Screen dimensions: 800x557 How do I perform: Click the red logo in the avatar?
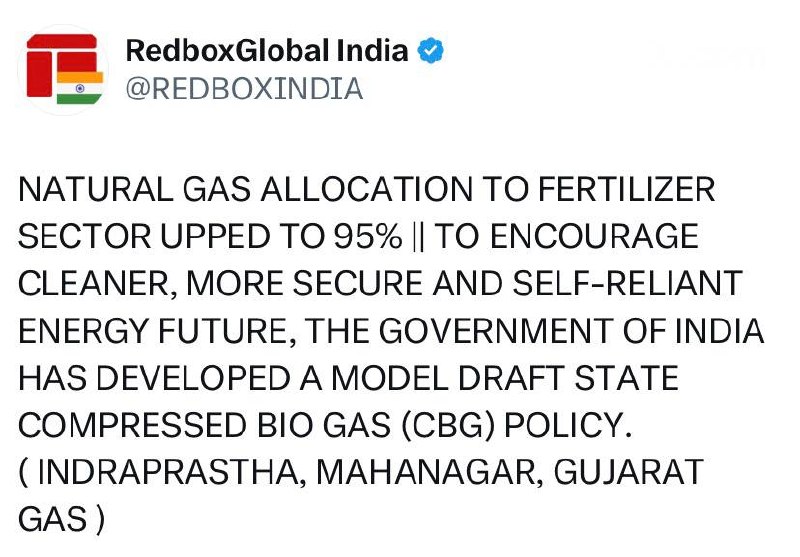54,62
